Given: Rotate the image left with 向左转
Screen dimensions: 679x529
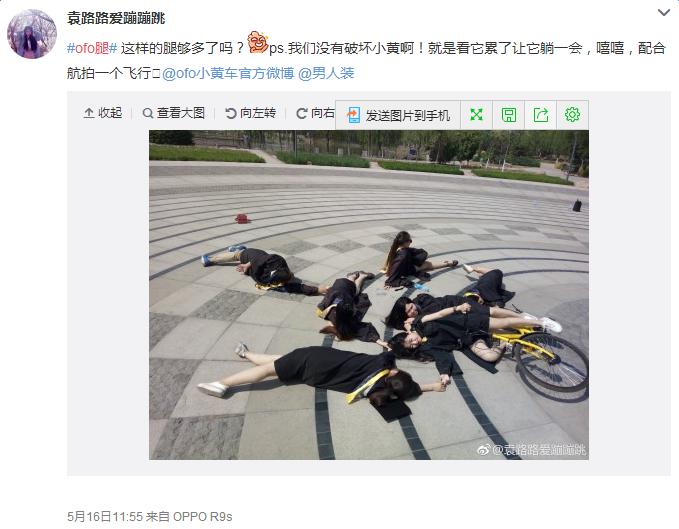Looking at the screenshot, I should [250, 113].
